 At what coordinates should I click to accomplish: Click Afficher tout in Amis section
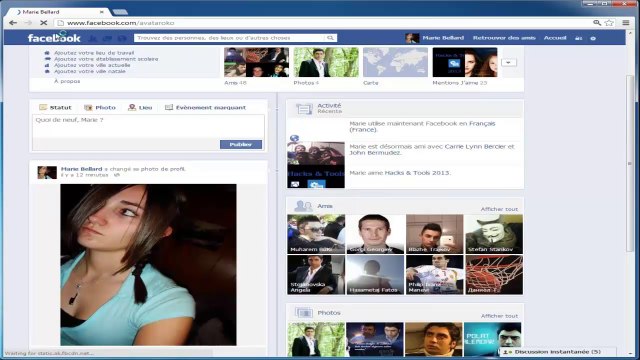[499, 209]
